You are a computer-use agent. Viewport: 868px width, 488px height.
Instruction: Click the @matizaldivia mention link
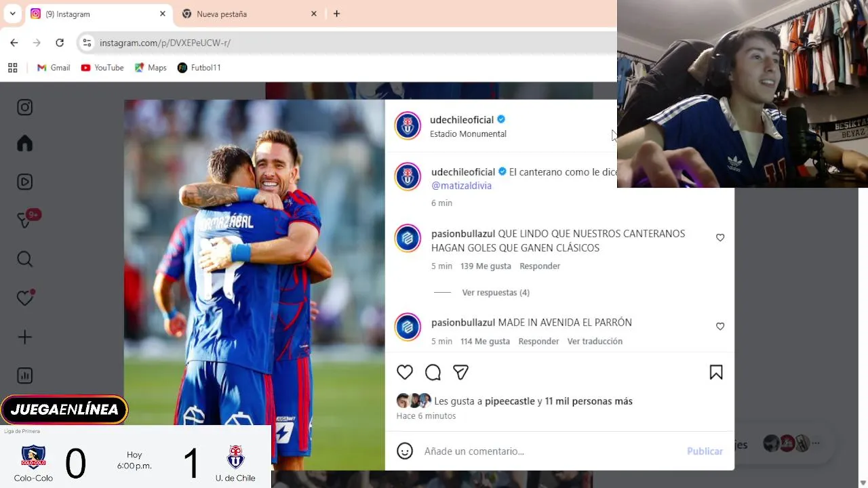tap(461, 185)
